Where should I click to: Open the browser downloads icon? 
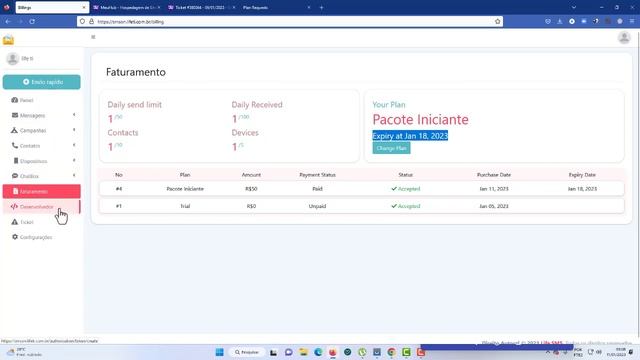(x=560, y=22)
